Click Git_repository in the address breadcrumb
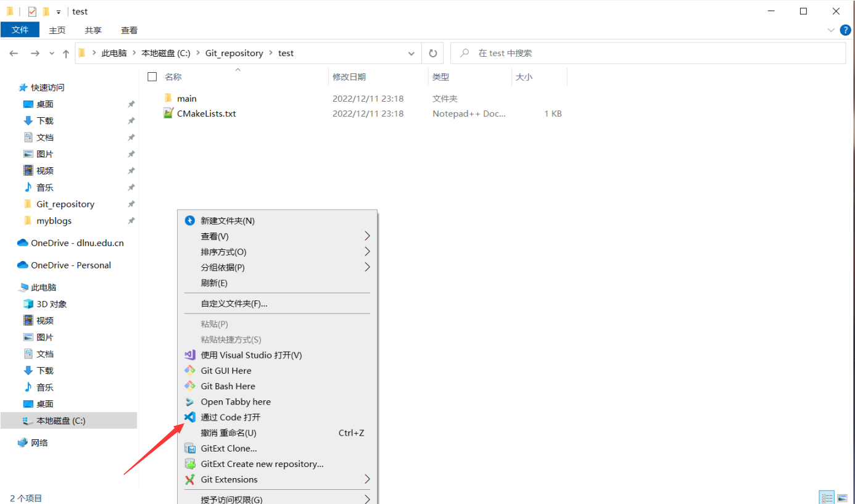 tap(234, 53)
